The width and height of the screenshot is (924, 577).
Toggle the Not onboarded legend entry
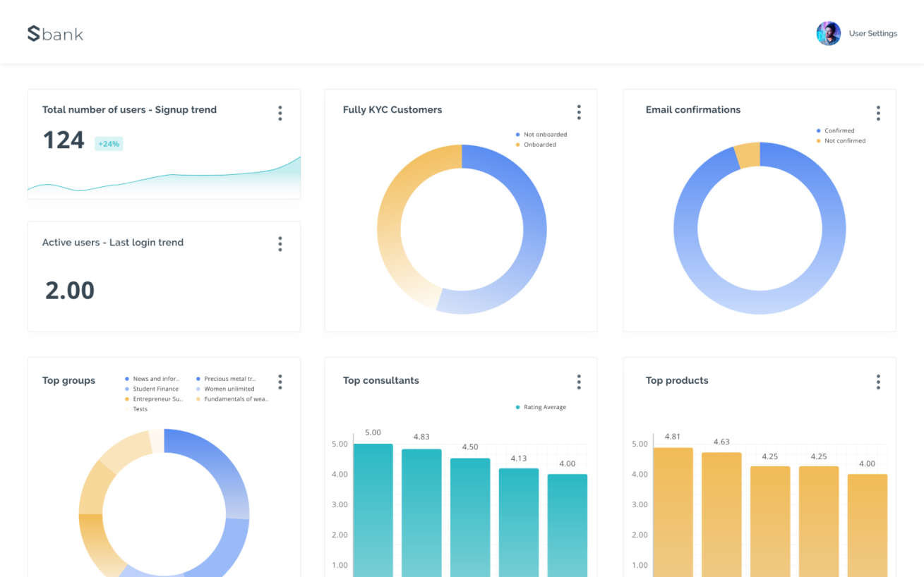541,134
